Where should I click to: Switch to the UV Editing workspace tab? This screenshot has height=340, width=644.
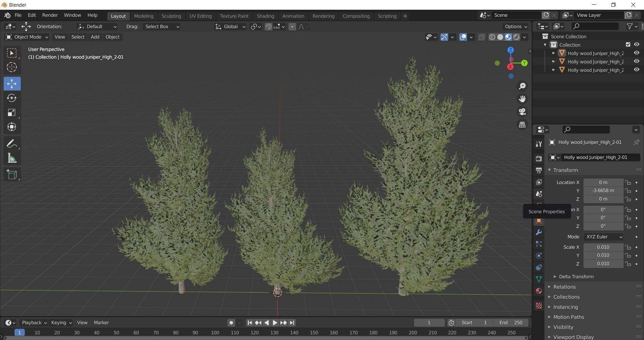201,16
